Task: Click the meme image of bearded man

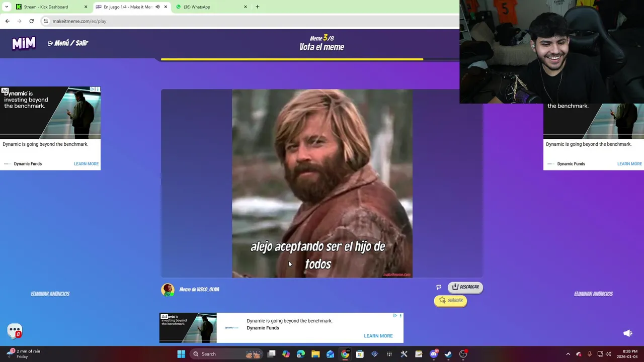Action: 322,184
